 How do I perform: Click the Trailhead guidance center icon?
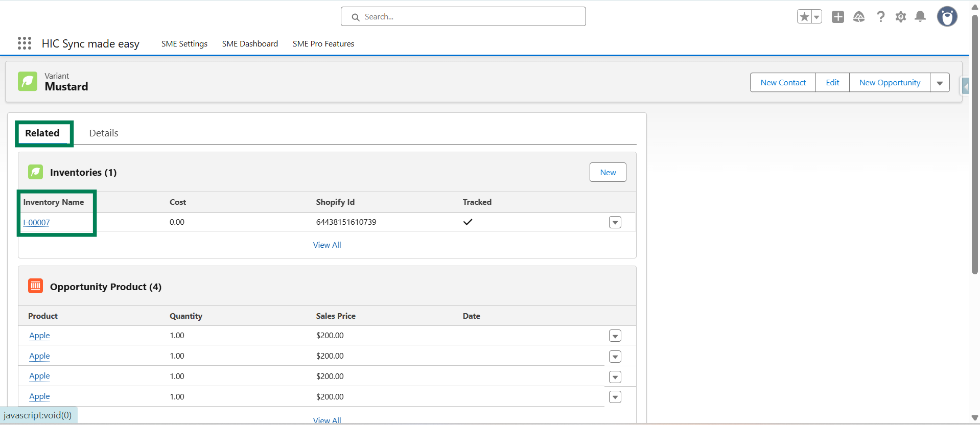tap(859, 17)
